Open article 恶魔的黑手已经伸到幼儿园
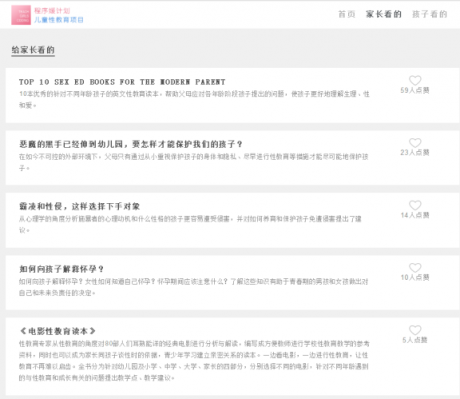The image size is (460, 399). [131, 144]
